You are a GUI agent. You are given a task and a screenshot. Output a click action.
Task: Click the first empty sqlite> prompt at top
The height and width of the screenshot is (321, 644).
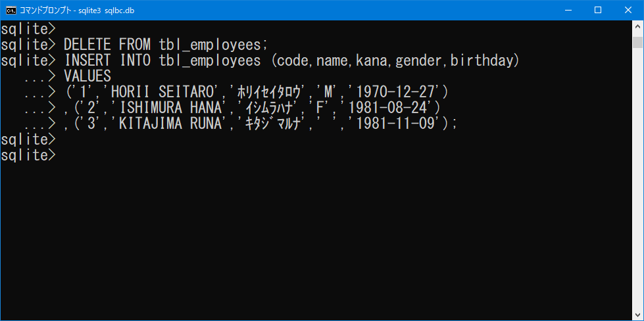tap(28, 29)
